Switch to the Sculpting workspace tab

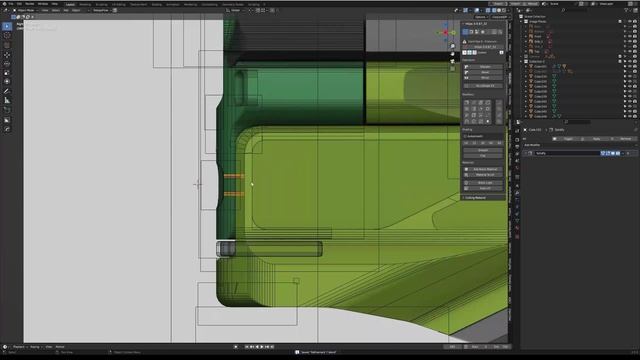(x=102, y=4)
